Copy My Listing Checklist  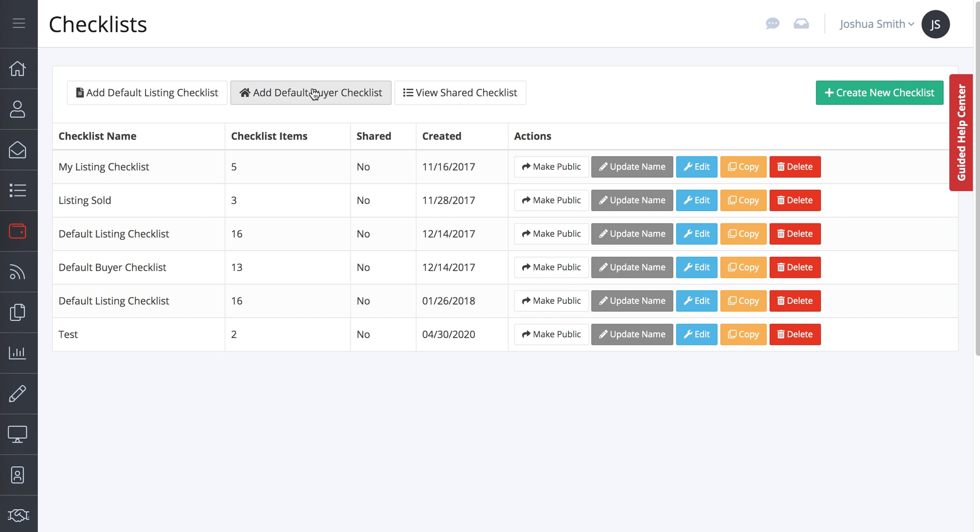[x=743, y=167]
